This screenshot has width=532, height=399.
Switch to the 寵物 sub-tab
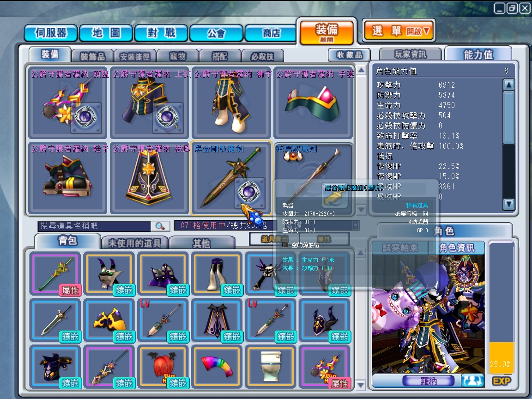pos(178,56)
